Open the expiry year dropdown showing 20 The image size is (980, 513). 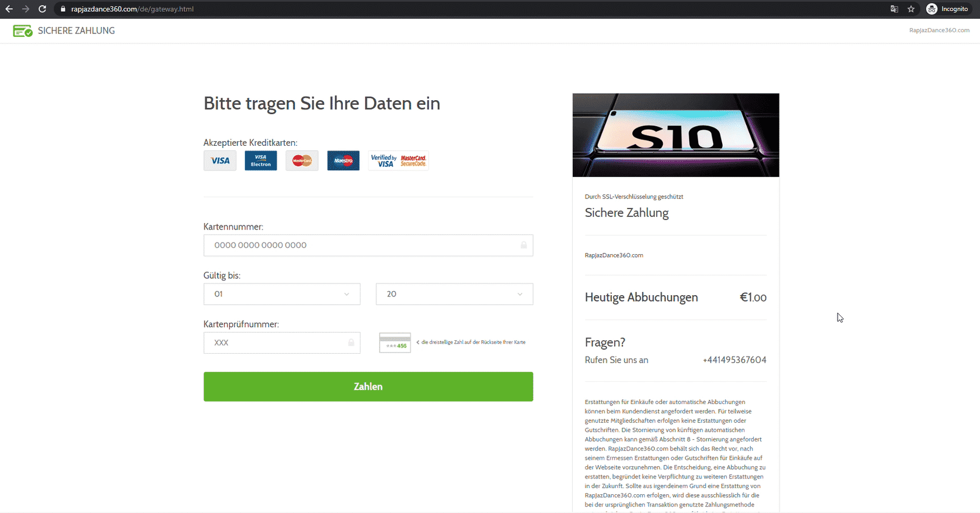(454, 294)
